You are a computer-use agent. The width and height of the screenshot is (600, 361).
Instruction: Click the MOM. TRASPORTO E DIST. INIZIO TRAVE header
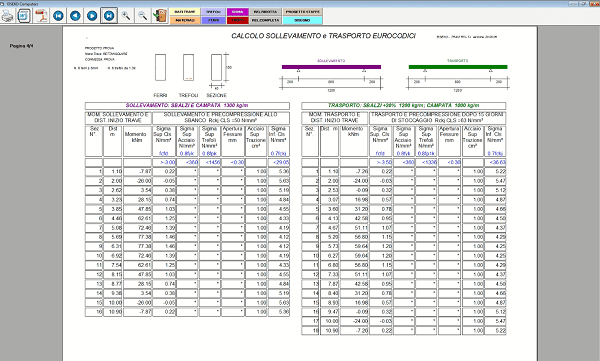pos(334,118)
